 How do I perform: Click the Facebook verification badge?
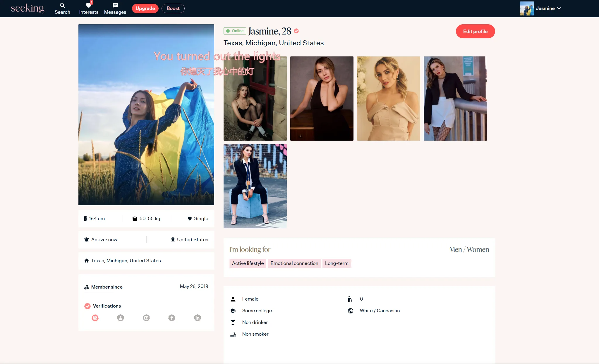point(172,318)
